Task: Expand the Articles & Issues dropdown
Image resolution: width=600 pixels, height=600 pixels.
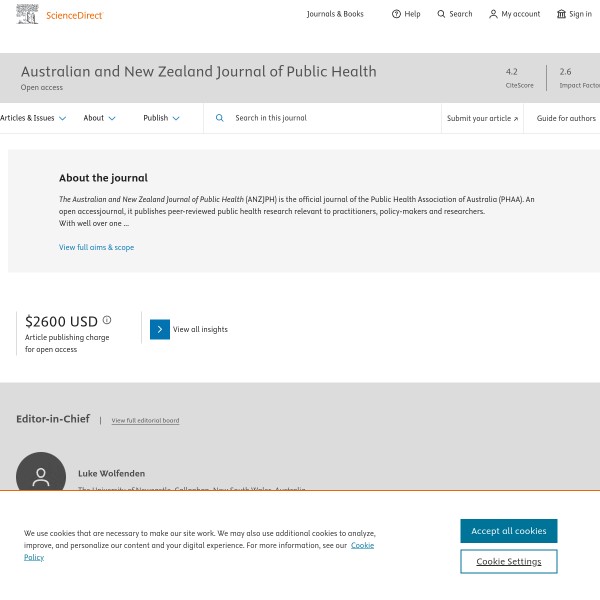Action: 33,118
